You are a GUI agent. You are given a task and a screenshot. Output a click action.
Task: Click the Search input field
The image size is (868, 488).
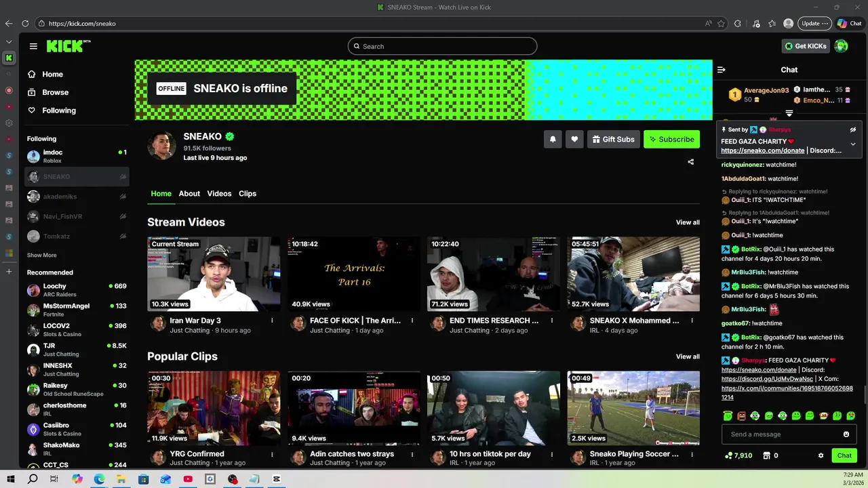[442, 46]
